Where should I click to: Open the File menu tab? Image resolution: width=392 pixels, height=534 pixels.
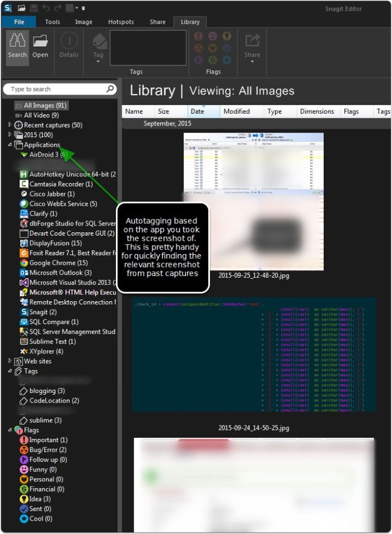(19, 22)
